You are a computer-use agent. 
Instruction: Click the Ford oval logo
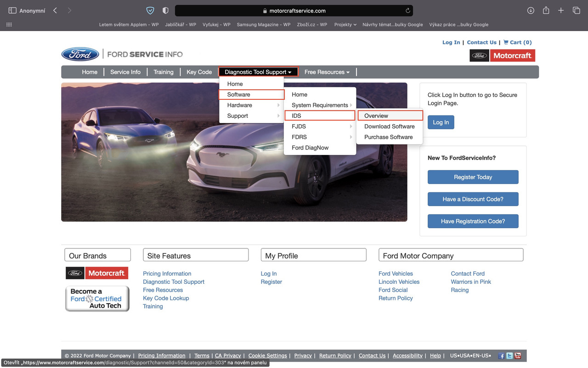[80, 54]
